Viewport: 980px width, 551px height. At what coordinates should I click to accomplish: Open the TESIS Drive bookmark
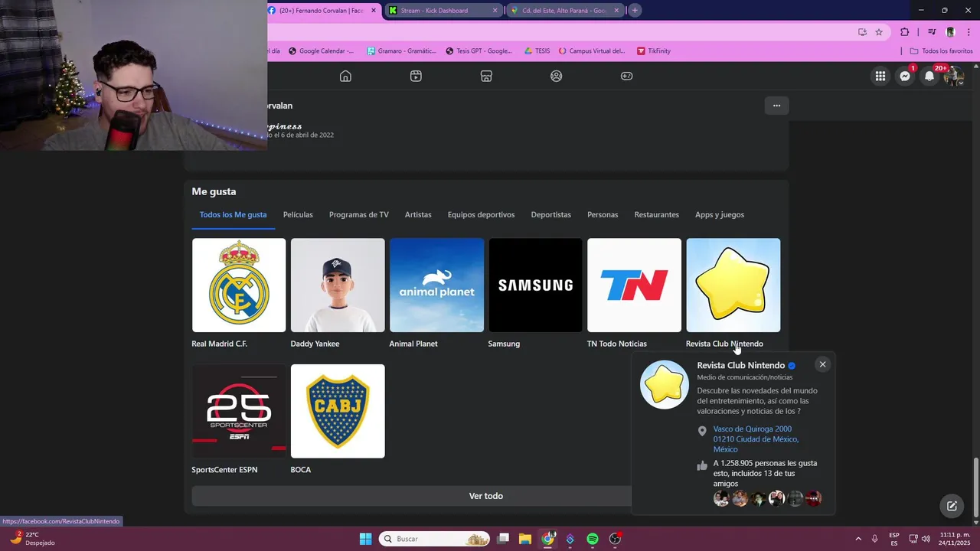click(x=537, y=51)
